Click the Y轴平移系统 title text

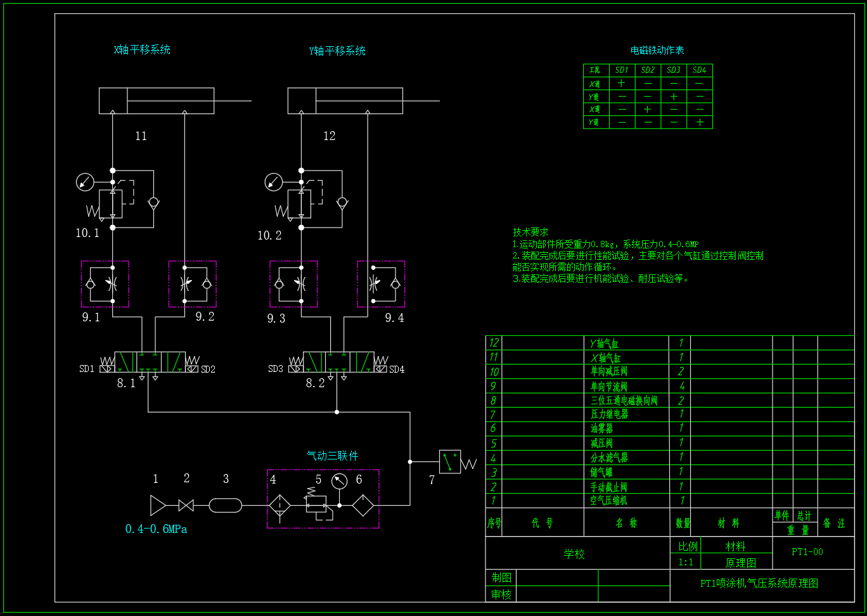[x=337, y=51]
